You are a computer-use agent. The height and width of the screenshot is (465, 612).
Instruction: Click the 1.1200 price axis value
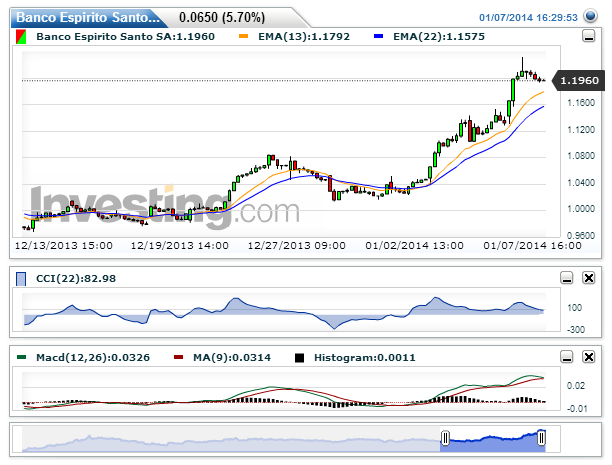point(581,129)
